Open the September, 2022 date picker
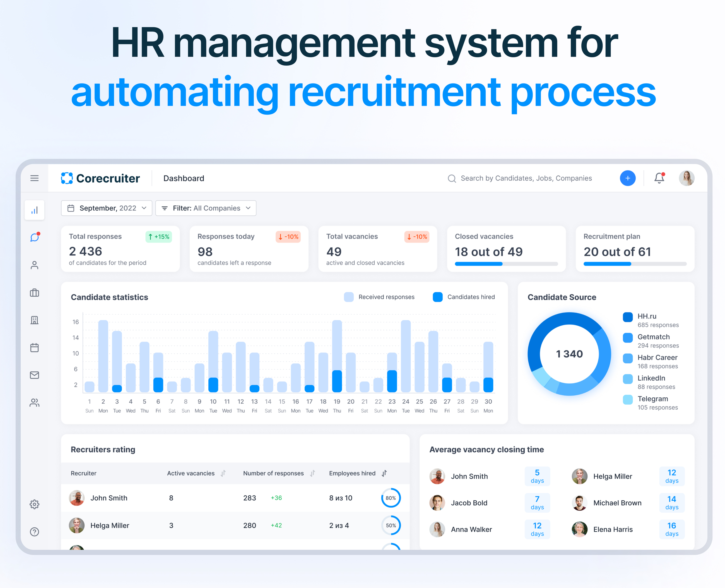This screenshot has height=588, width=725. click(106, 208)
